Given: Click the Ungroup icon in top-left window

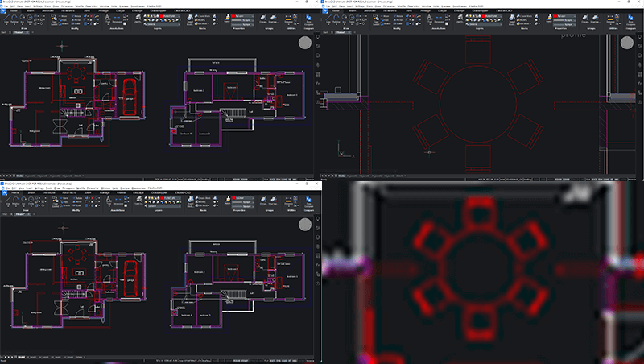Looking at the screenshot, I should pos(273,19).
